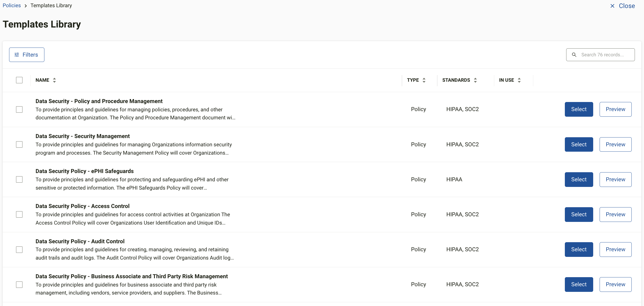Toggle the select-all header checkbox
Viewport: 644px width, 306px height.
pos(19,80)
